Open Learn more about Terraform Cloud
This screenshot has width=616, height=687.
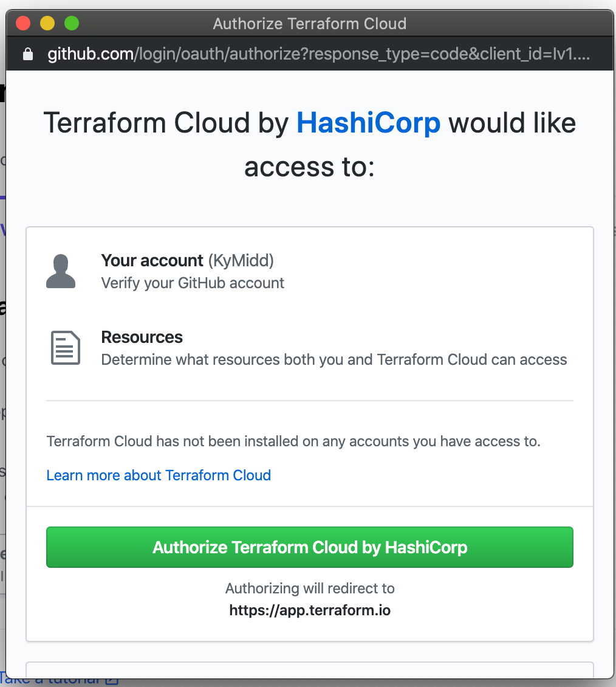tap(159, 475)
